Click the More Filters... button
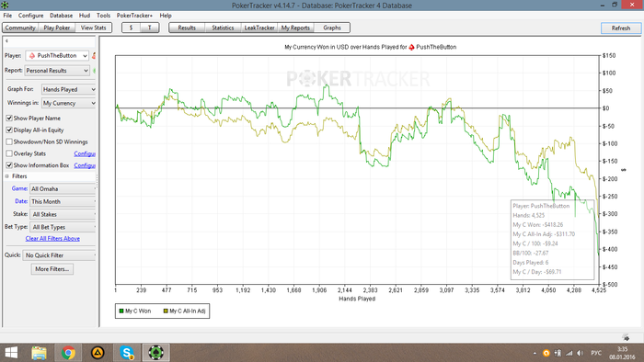644x362 pixels. (x=52, y=269)
